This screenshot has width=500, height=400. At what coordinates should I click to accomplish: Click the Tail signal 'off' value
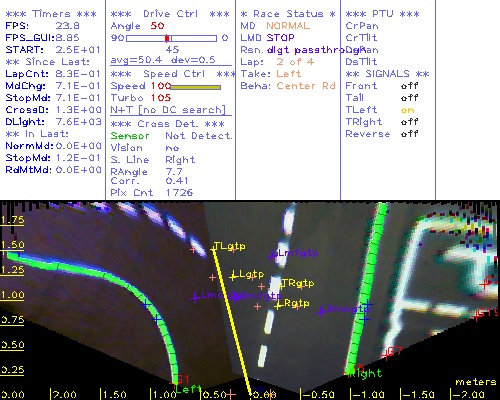pos(409,98)
